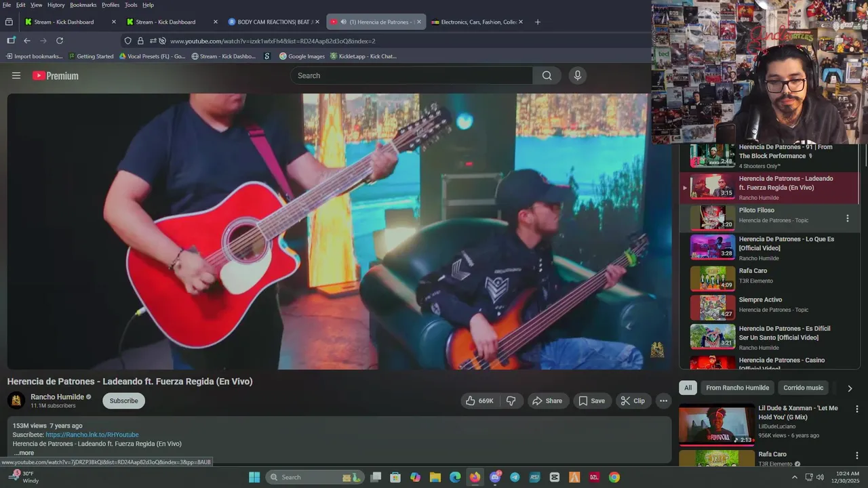This screenshot has height=488, width=868.
Task: Open Windows Start menu
Action: pyautogui.click(x=254, y=477)
